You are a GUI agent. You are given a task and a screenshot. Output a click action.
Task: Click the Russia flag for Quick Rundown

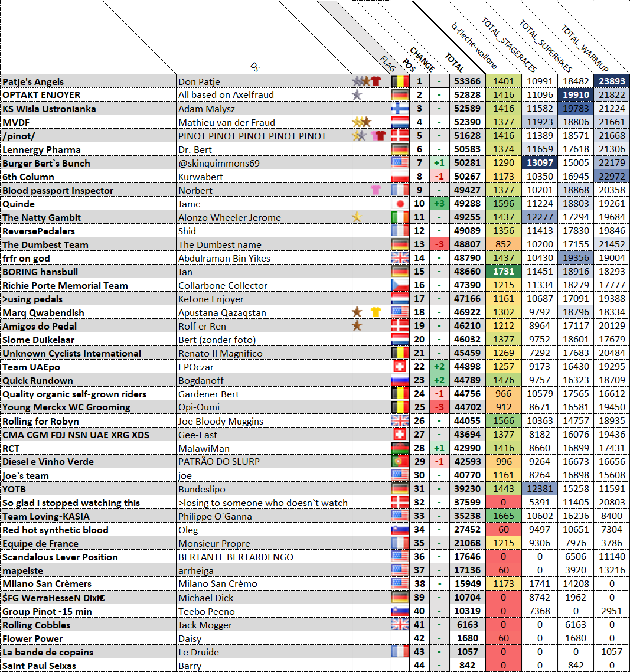pos(400,380)
